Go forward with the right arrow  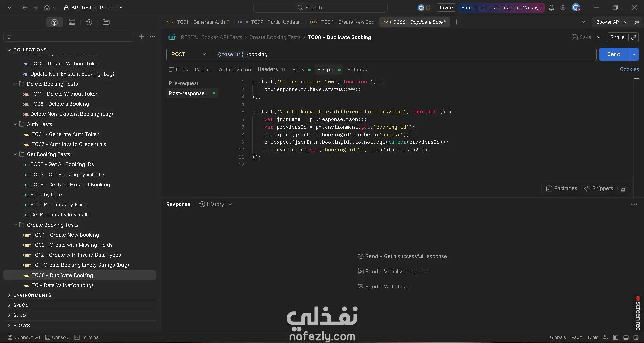(35, 8)
